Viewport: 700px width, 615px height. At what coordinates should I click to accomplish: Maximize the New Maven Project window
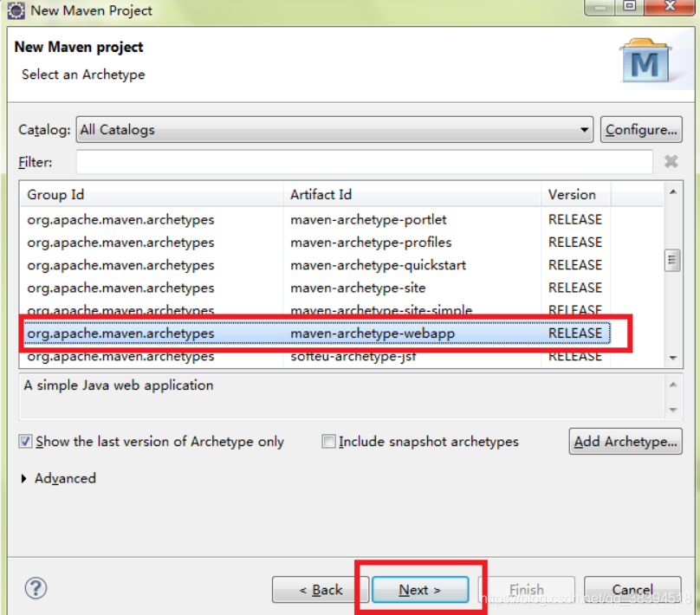(x=630, y=6)
